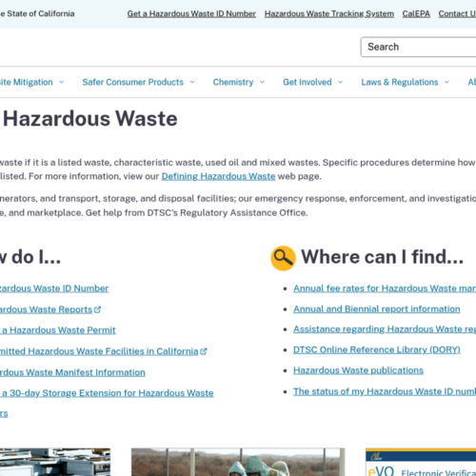The width and height of the screenshot is (476, 476).
Task: Expand the Chemistry menu chevron
Action: tap(262, 82)
